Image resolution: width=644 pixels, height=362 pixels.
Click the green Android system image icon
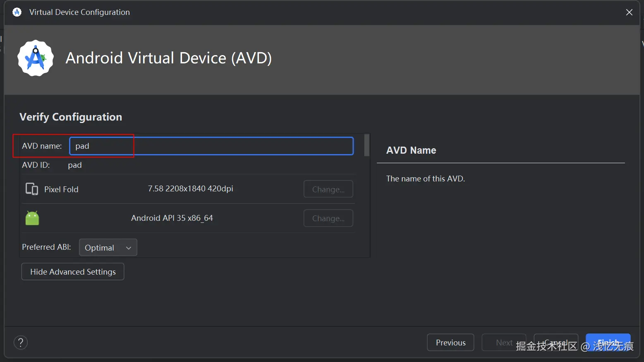click(32, 218)
